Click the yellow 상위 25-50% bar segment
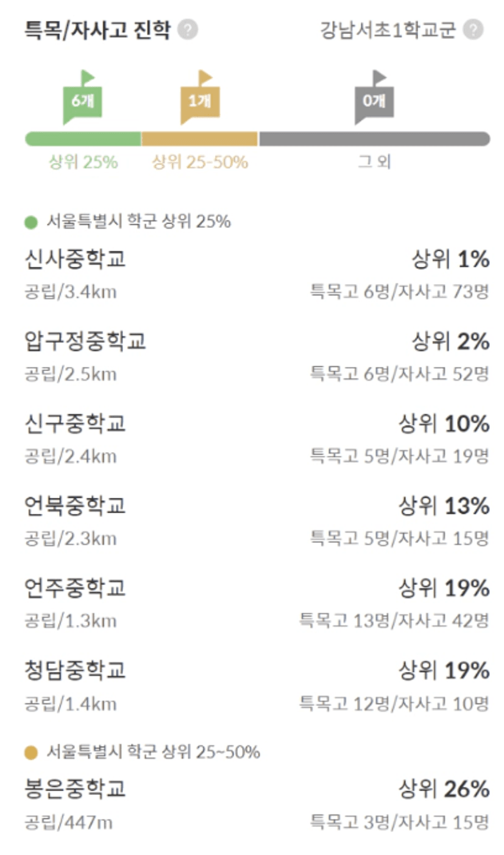Viewport: 504px width, 855px height. pos(200,139)
